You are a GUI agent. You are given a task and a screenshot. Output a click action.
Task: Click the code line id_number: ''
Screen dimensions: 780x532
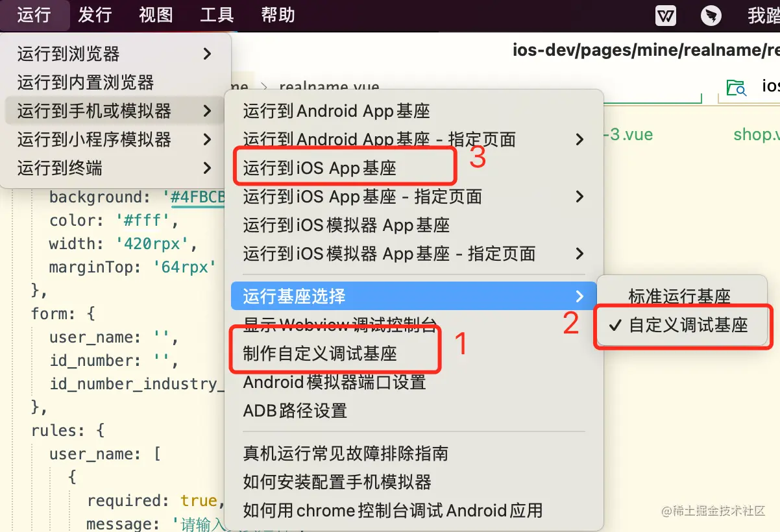point(114,360)
